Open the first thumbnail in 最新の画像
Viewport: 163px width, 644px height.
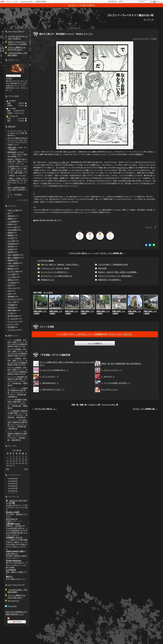(x=40, y=302)
